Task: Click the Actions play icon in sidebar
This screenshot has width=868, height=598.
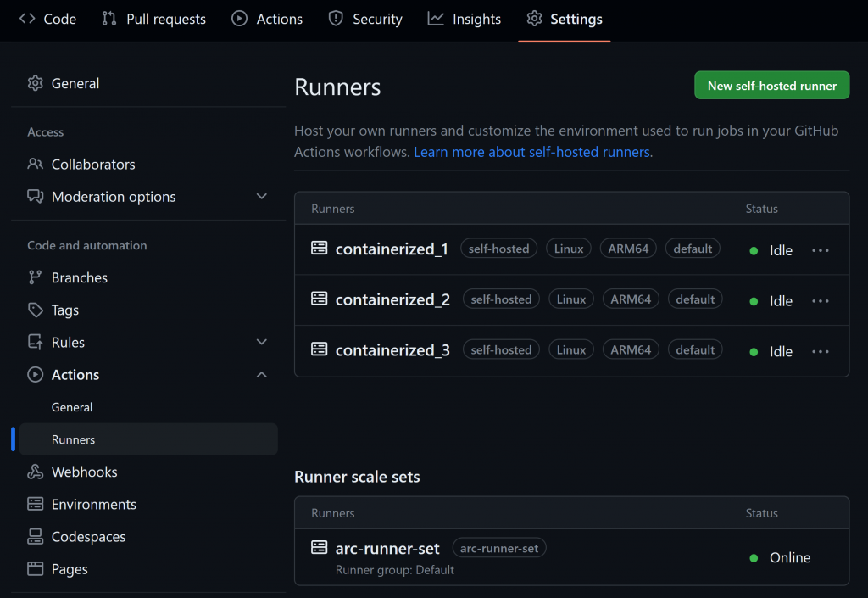Action: pos(36,375)
